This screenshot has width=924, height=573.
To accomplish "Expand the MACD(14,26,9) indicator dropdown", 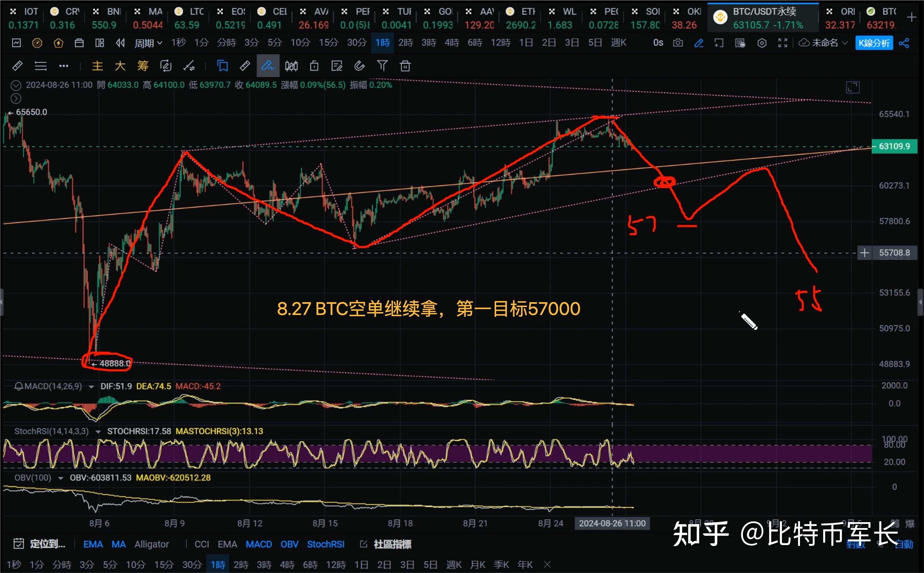I will pyautogui.click(x=91, y=386).
